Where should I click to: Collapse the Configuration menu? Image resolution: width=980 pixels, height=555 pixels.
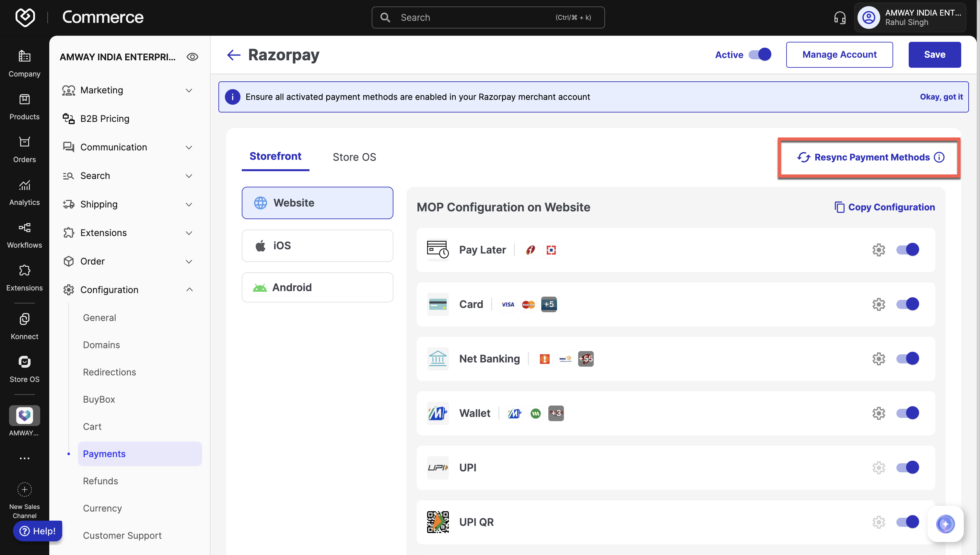coord(128,290)
